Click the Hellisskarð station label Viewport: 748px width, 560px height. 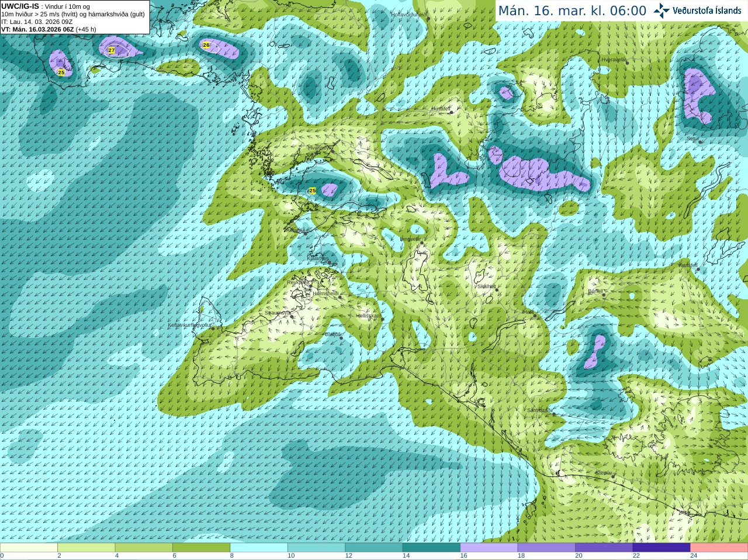(x=368, y=316)
